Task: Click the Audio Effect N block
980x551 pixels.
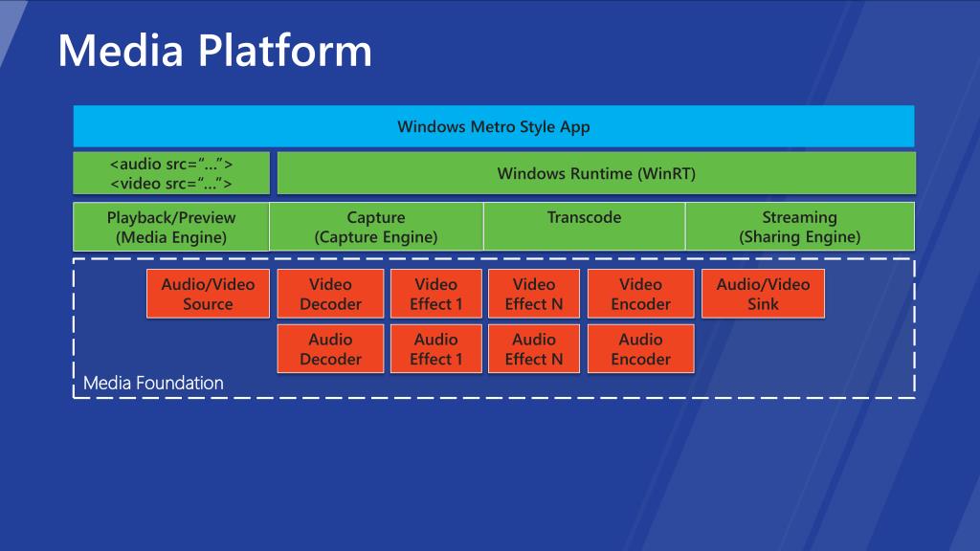Action: [534, 348]
